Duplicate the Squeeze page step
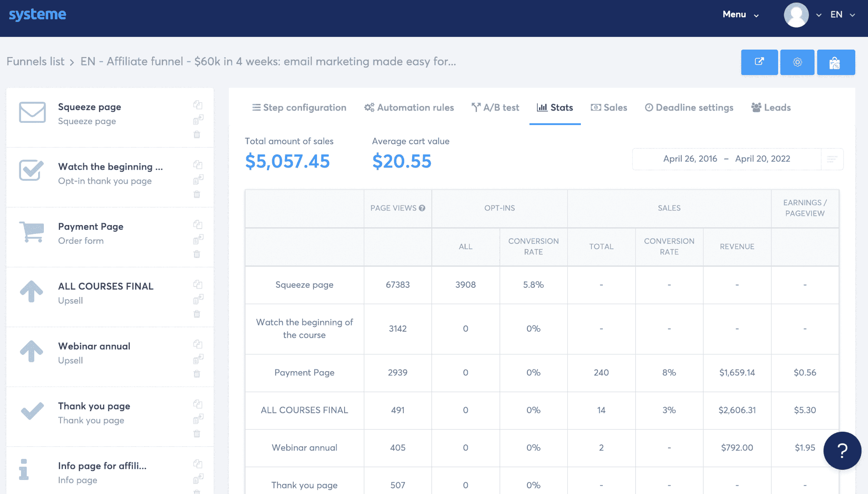This screenshot has width=868, height=494. 198,105
